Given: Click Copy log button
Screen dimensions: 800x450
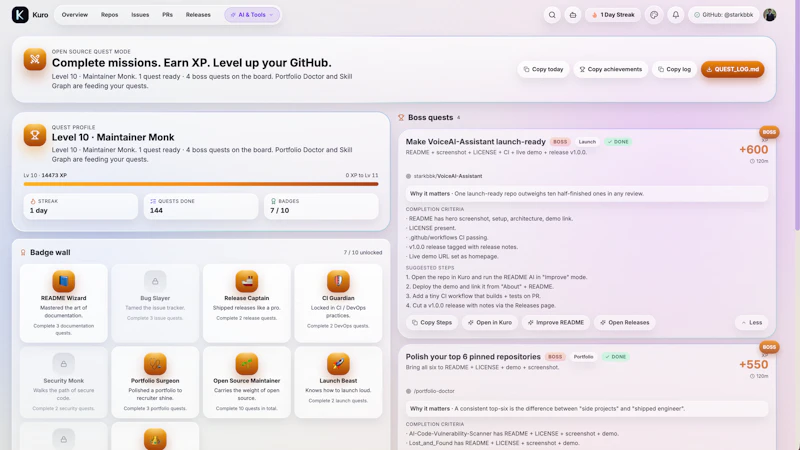Looking at the screenshot, I should [674, 69].
